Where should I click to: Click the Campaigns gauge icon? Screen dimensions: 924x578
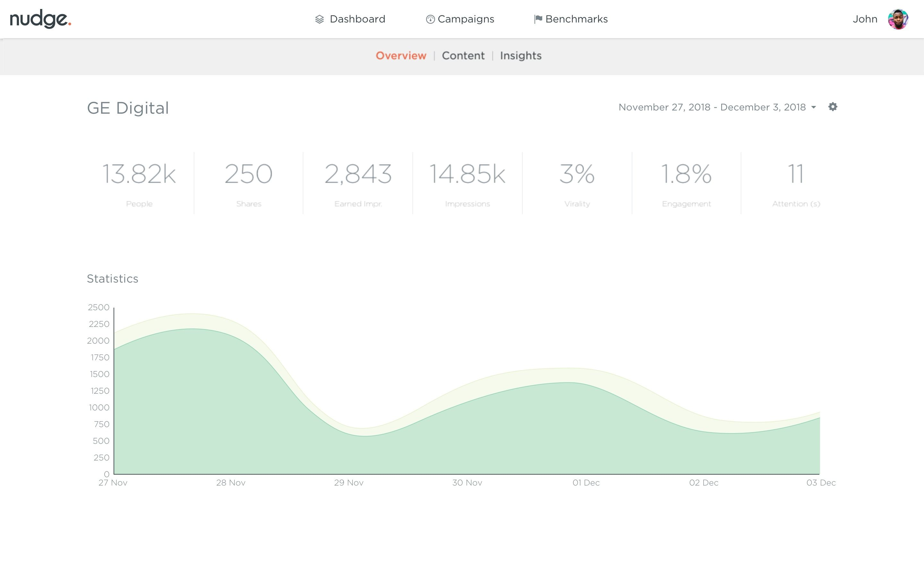(x=430, y=19)
